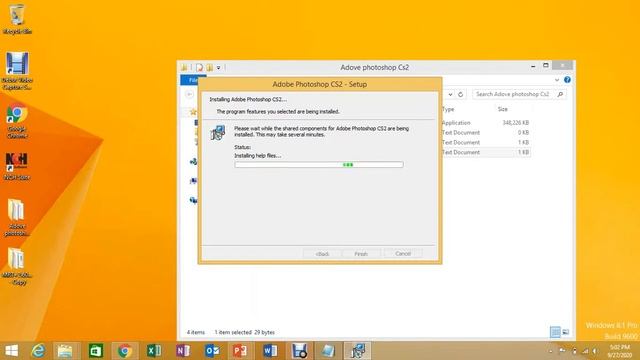Switch Explorer to Large icons view
The width and height of the screenshot is (640, 360).
coord(566,332)
